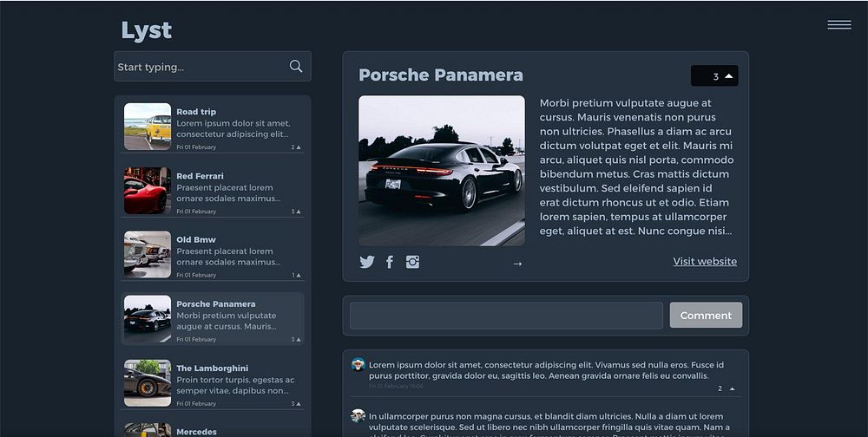Upvote arrow on Road trip item

(299, 147)
